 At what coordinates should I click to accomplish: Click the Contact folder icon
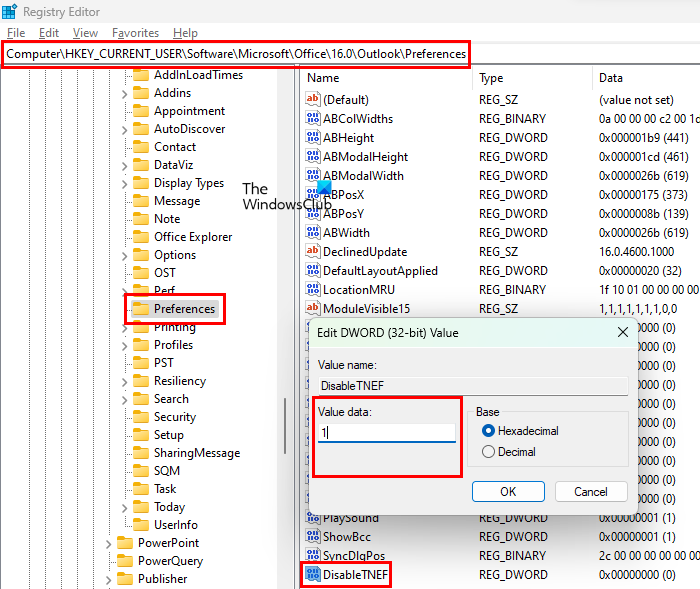(141, 147)
